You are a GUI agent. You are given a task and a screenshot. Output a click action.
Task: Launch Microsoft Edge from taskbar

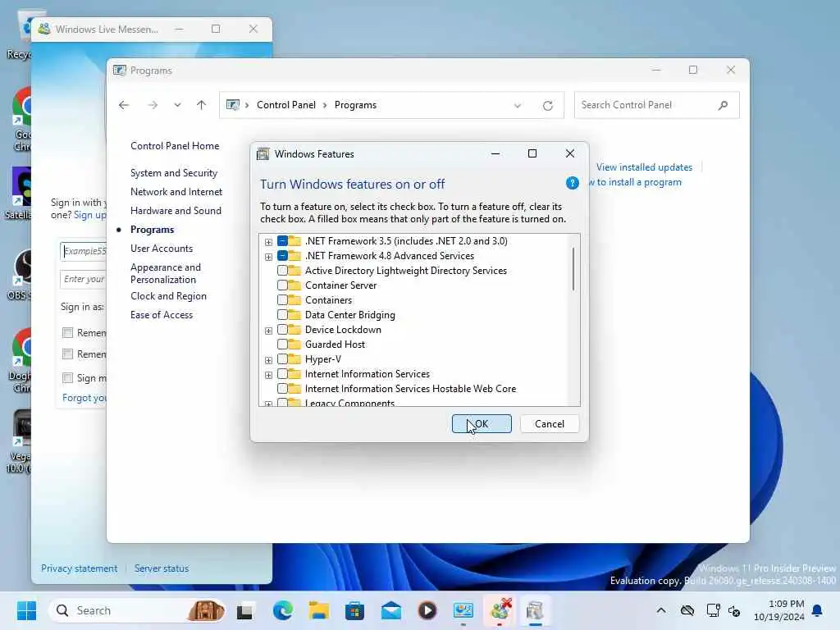click(282, 610)
